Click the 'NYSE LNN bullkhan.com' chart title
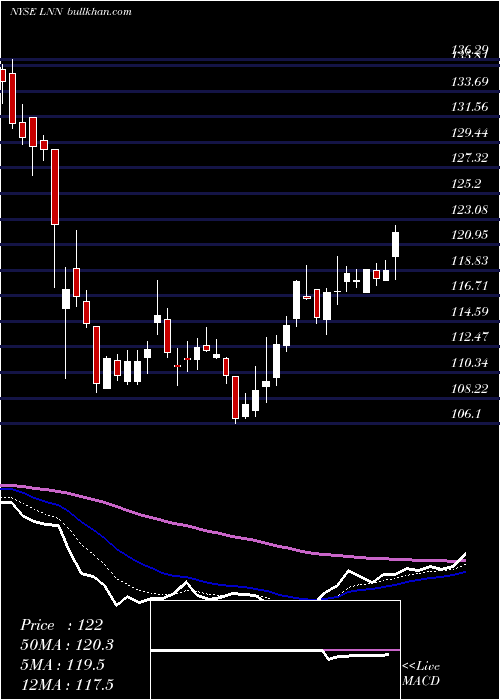 [71, 12]
